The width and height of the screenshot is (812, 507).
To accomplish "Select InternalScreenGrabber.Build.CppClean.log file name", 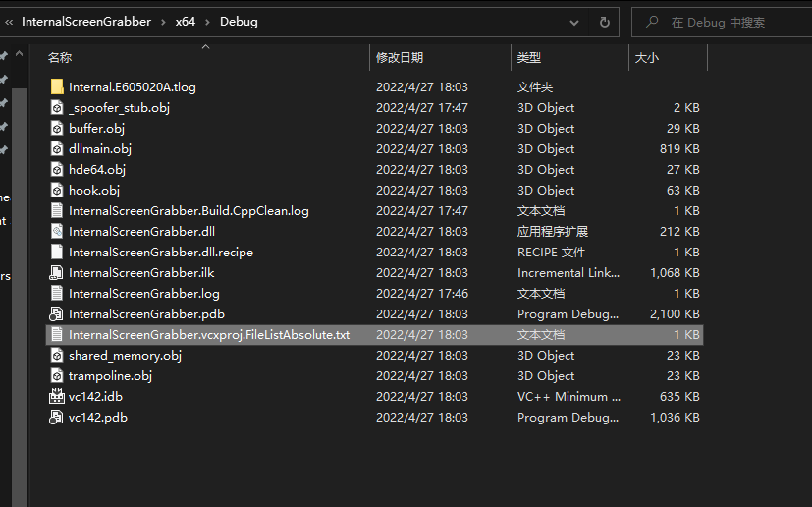I will click(189, 211).
